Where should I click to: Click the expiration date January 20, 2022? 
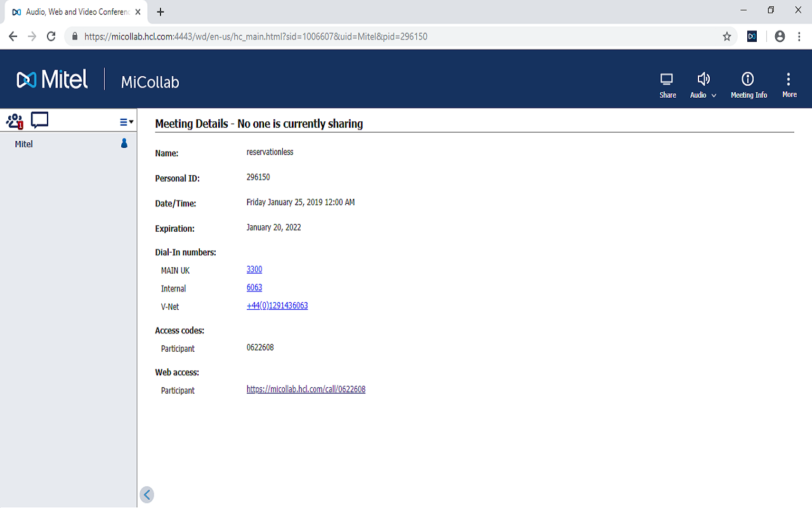274,227
